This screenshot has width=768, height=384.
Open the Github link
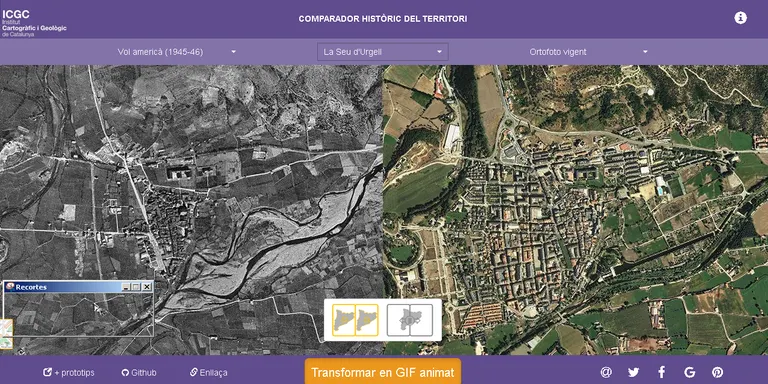pyautogui.click(x=139, y=373)
